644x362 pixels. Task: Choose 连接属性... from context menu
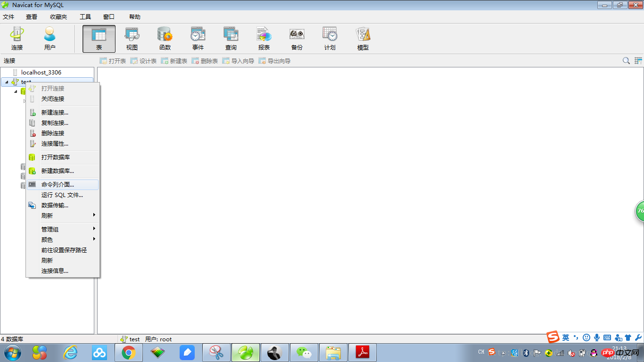63,144
